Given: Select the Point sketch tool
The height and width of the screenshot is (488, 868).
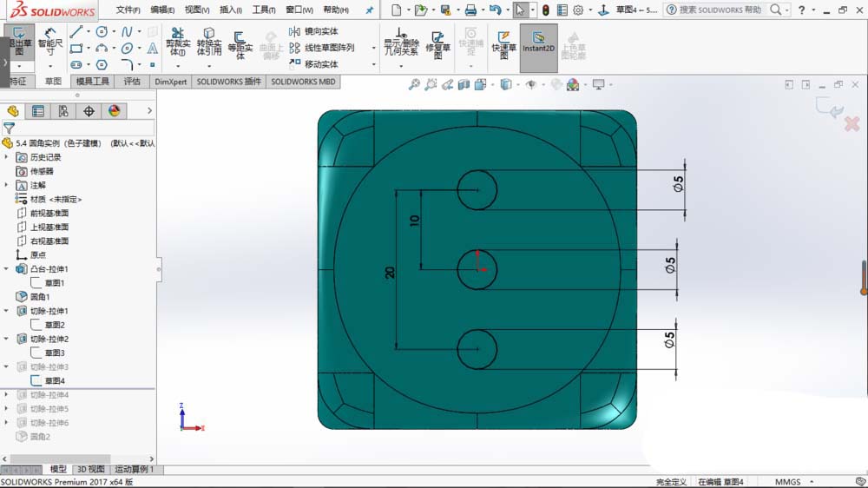Looking at the screenshot, I should pos(152,65).
